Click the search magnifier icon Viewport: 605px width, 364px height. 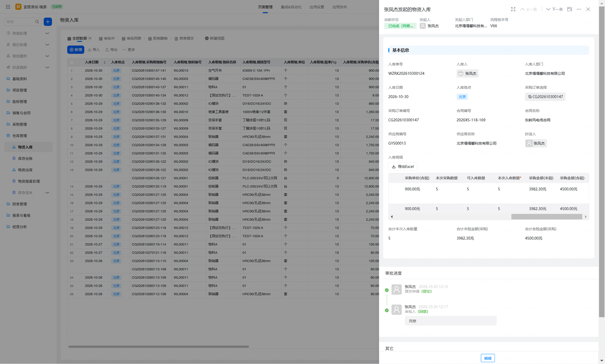37,22
